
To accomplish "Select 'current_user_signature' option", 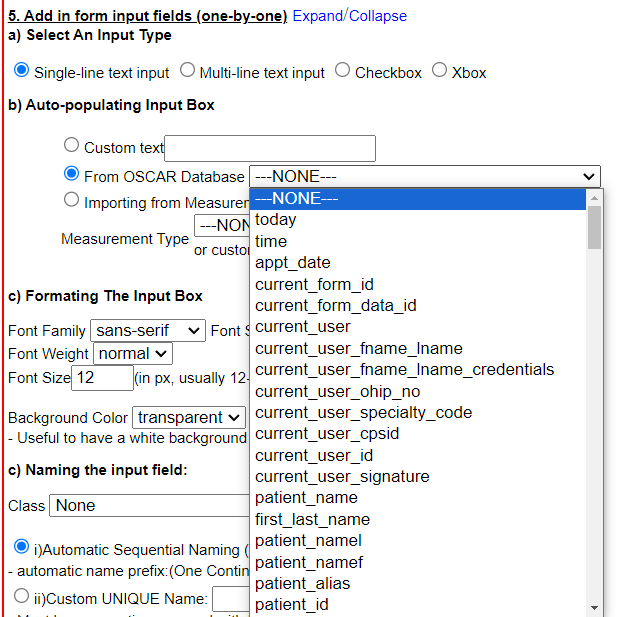I will pos(342,476).
